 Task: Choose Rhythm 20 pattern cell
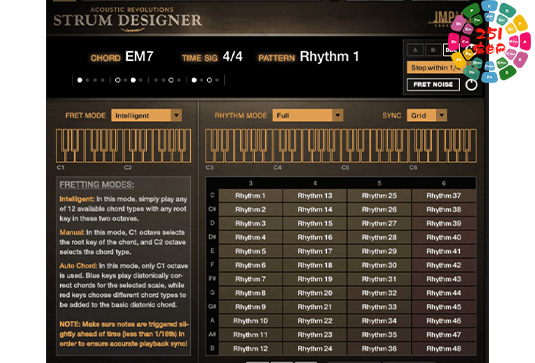click(x=315, y=293)
